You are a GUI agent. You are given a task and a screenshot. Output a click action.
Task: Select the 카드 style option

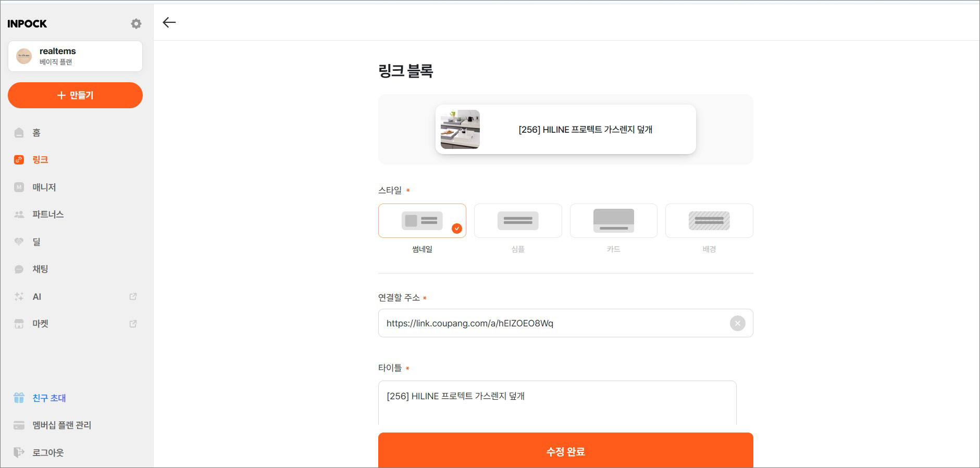(614, 221)
